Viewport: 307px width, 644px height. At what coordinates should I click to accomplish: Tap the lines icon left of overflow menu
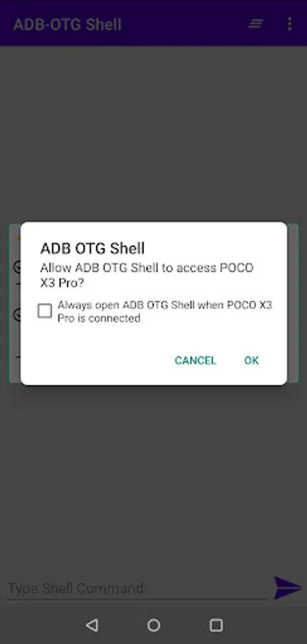pyautogui.click(x=255, y=24)
